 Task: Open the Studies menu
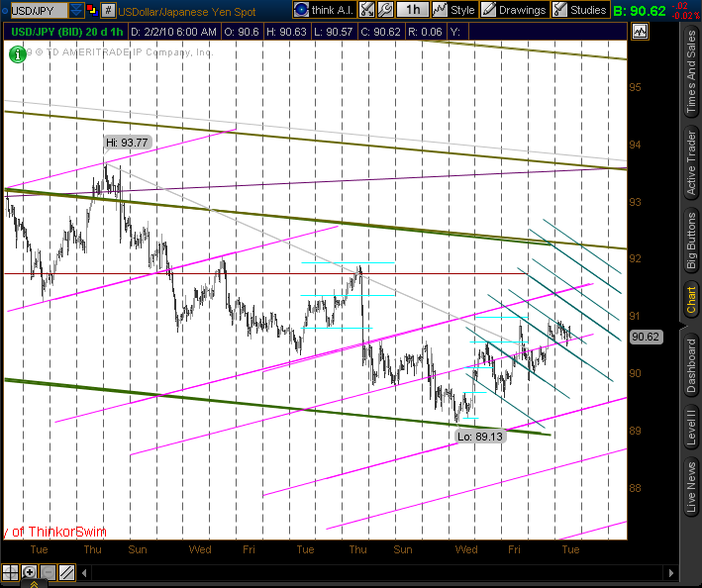(580, 9)
